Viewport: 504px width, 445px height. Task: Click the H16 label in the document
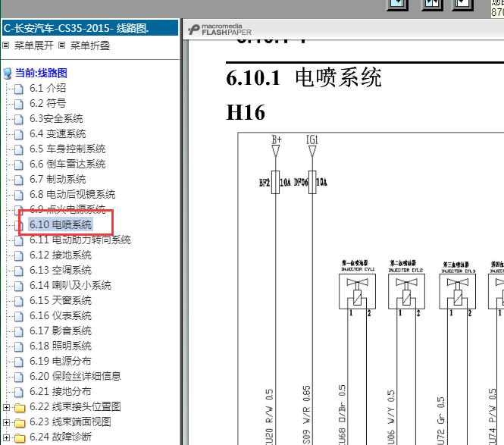pos(246,112)
